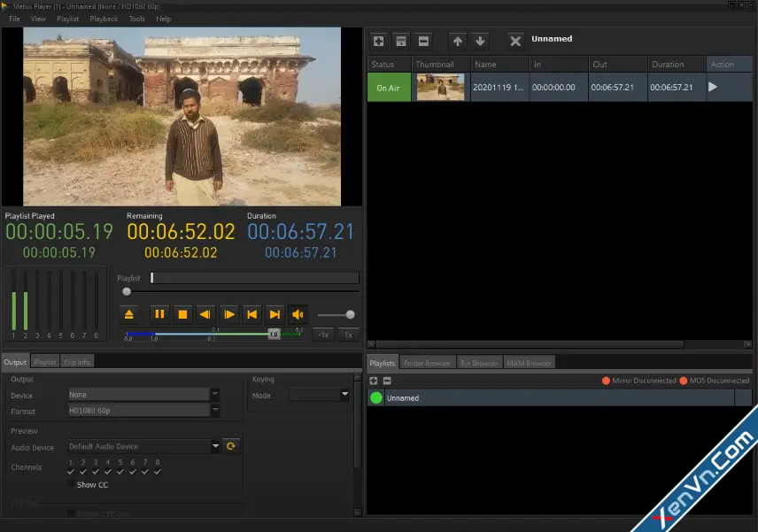The image size is (758, 532).
Task: Open the output Format dropdown
Action: [215, 410]
